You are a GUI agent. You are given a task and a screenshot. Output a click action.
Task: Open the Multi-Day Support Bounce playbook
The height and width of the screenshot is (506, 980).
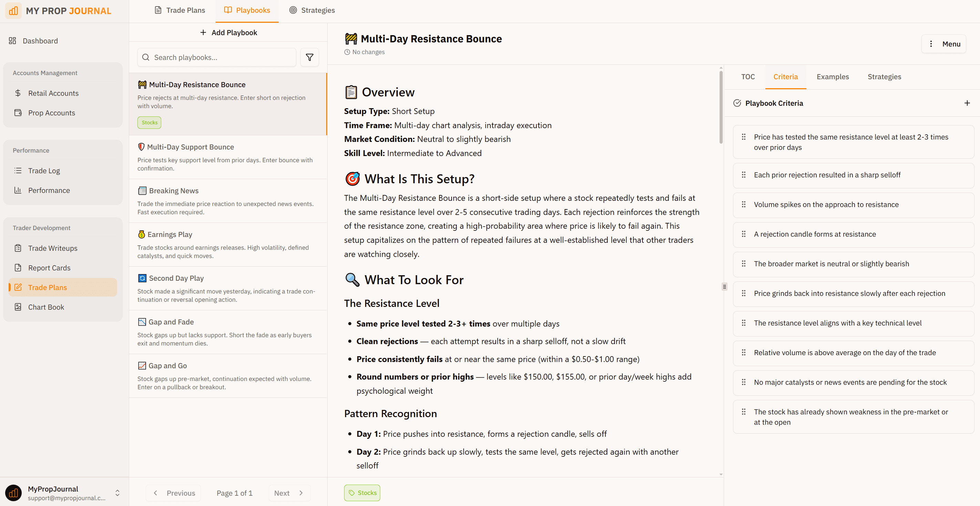pyautogui.click(x=228, y=157)
